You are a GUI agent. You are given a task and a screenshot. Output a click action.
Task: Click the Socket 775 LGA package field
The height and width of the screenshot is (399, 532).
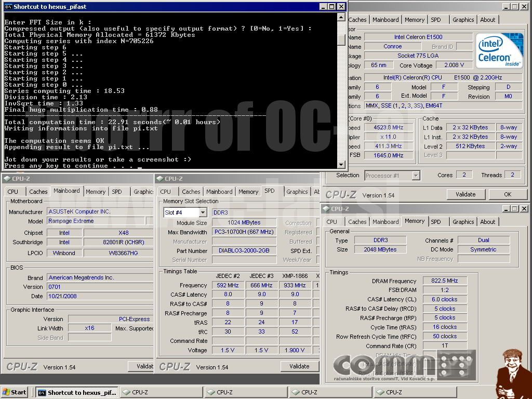point(418,56)
